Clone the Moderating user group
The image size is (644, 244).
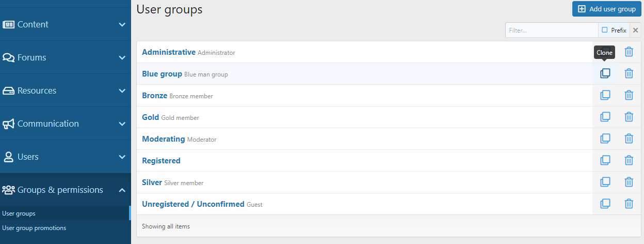(605, 139)
